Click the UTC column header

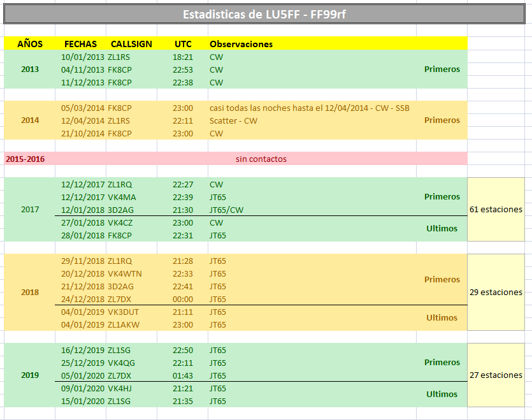pos(183,44)
